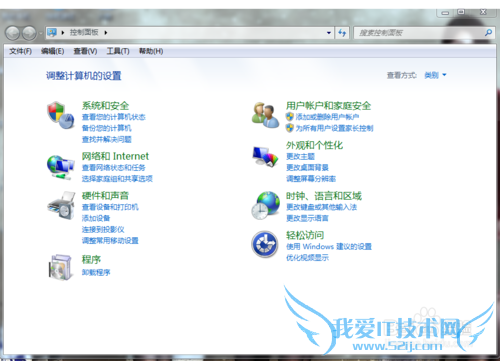
Task: Open the 用户帐户和家庭安全 heading
Action: click(x=328, y=106)
